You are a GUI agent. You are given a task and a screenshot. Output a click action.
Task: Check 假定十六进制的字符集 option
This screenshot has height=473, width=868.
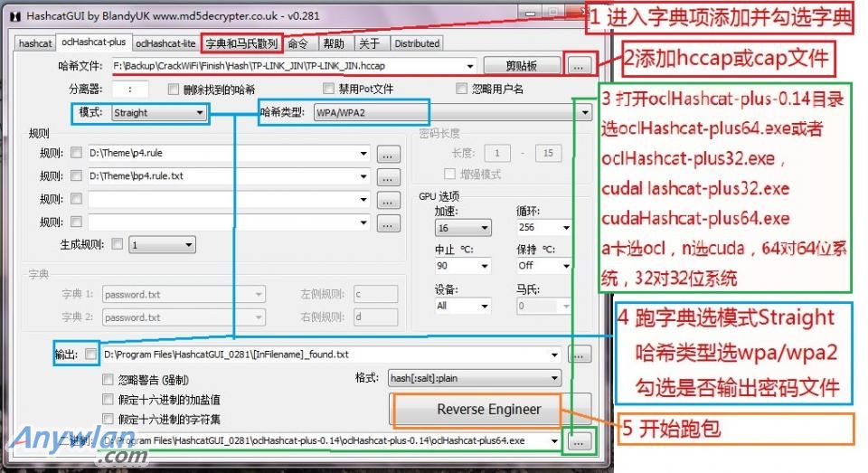(108, 419)
